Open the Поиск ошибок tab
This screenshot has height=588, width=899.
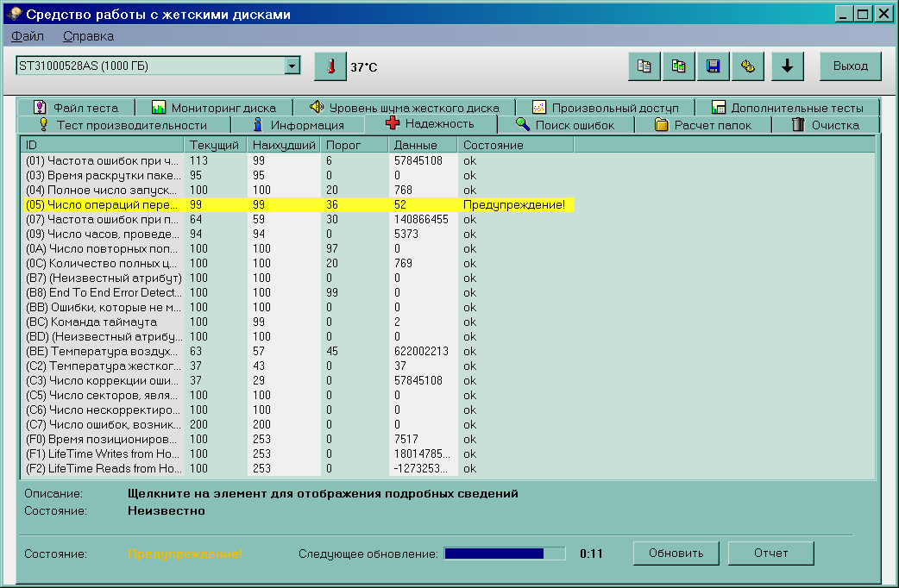coord(565,125)
